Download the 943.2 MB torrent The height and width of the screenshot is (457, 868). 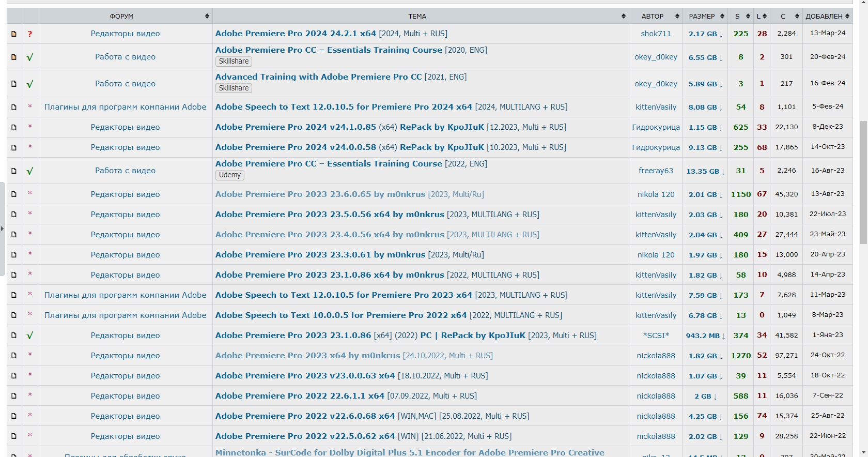point(705,336)
